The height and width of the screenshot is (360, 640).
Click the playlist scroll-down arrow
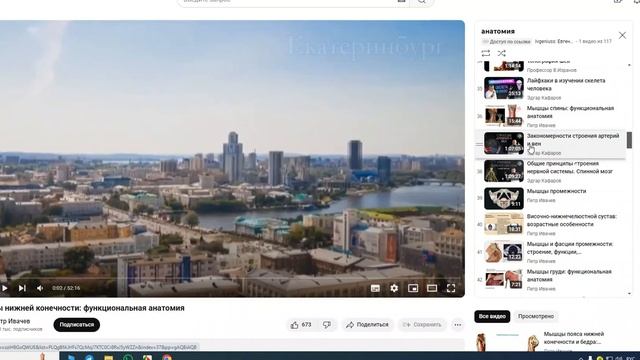point(629,293)
